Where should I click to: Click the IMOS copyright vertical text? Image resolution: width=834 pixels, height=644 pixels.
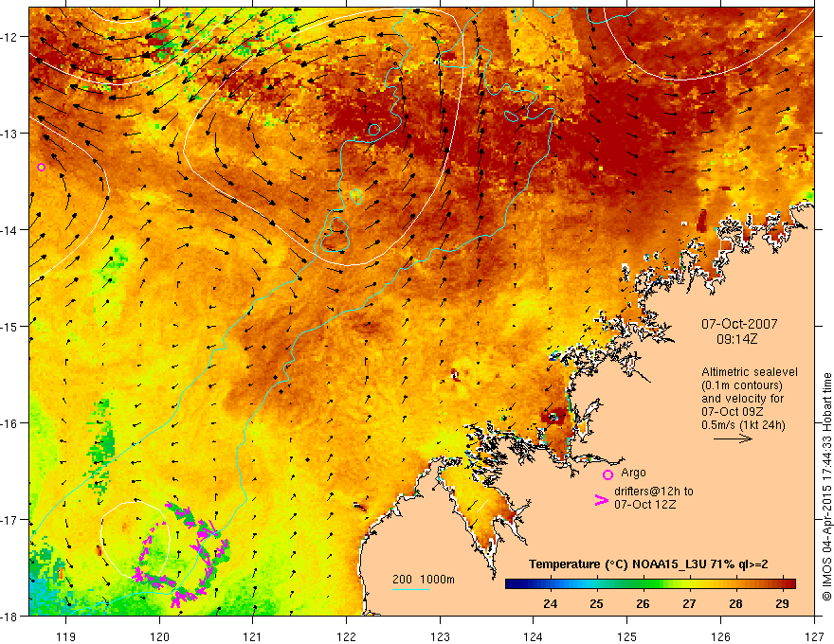point(827,487)
